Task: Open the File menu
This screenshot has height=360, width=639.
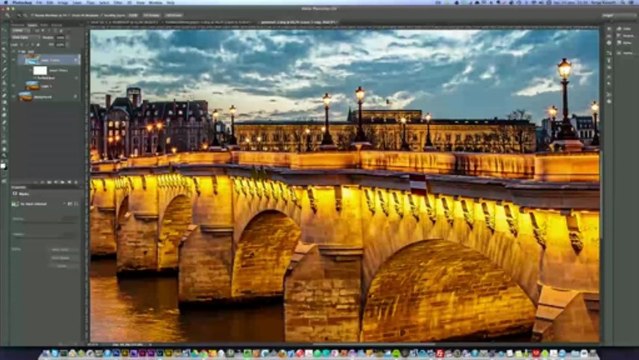Action: pos(39,2)
